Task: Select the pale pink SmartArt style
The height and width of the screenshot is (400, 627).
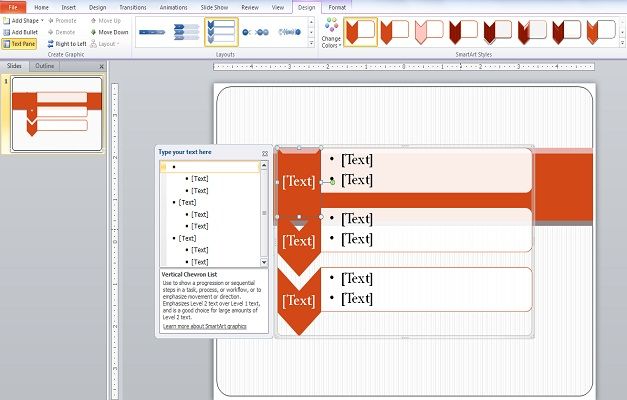Action: [429, 32]
